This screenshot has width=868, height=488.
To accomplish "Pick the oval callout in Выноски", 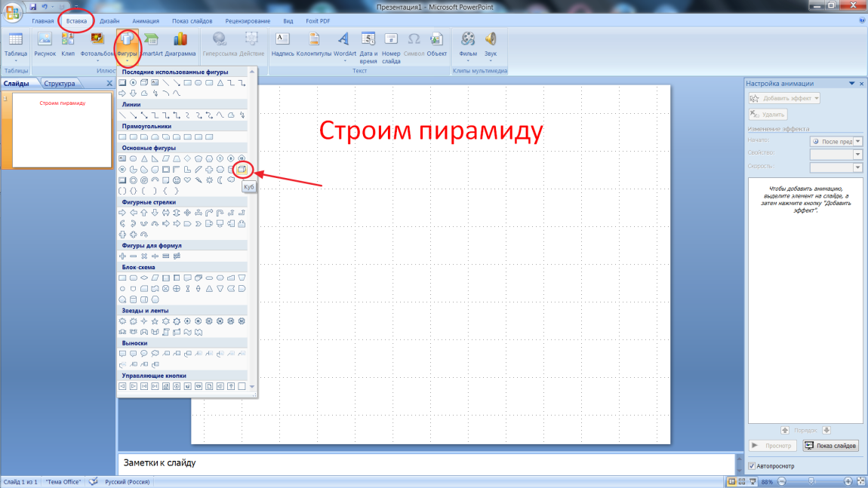I will pyautogui.click(x=144, y=354).
